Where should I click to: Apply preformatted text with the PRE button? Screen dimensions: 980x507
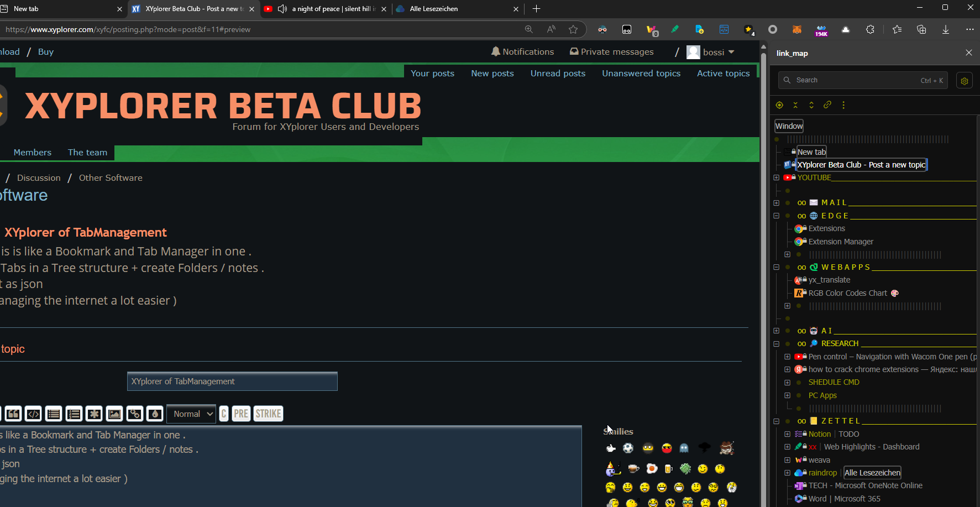[241, 414]
